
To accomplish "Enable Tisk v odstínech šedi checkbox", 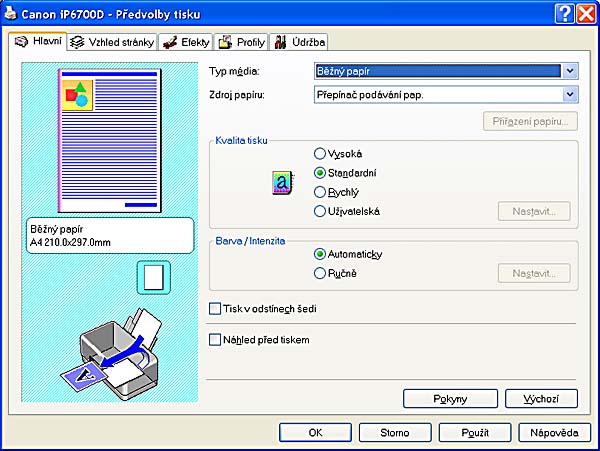I will click(214, 309).
